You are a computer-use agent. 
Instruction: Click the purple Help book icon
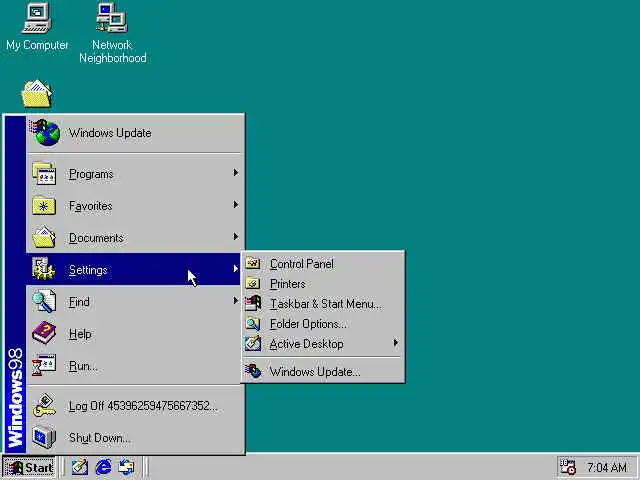click(x=44, y=333)
